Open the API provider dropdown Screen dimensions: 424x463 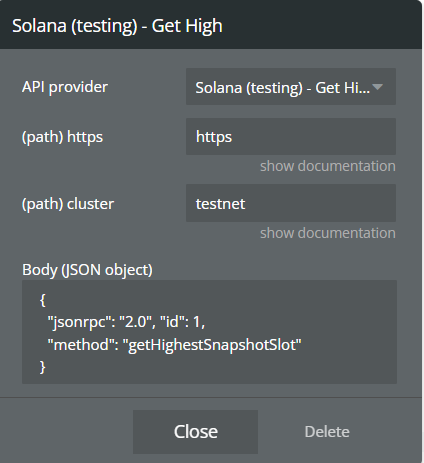291,87
